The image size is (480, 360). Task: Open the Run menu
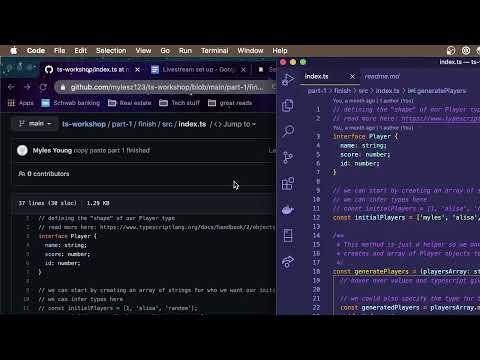coord(185,51)
